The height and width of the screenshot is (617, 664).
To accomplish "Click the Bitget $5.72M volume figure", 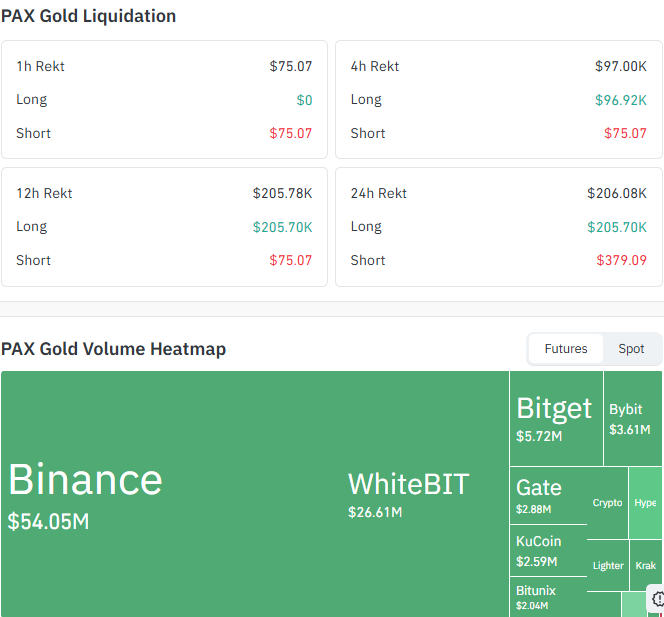I will click(539, 436).
